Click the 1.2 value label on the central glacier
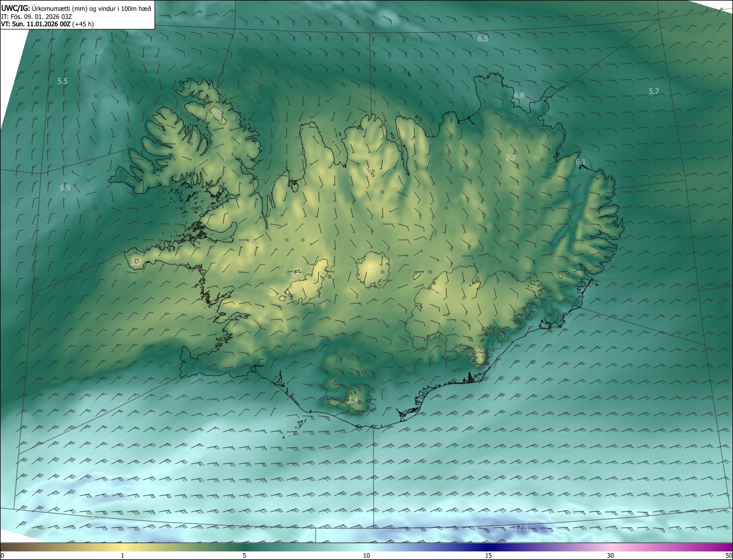This screenshot has height=560, width=733. 371,267
